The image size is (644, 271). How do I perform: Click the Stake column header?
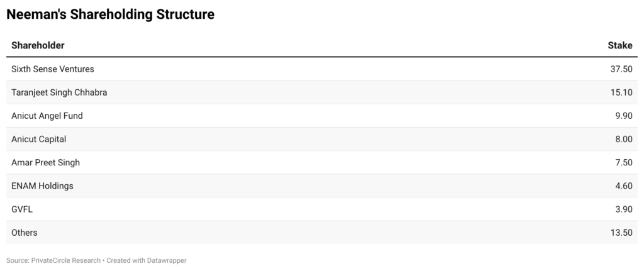(x=619, y=45)
